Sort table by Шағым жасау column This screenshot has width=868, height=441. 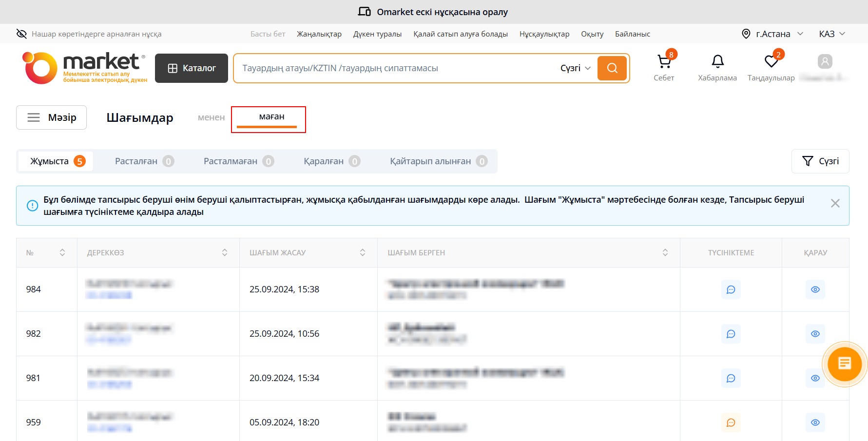[x=362, y=252]
